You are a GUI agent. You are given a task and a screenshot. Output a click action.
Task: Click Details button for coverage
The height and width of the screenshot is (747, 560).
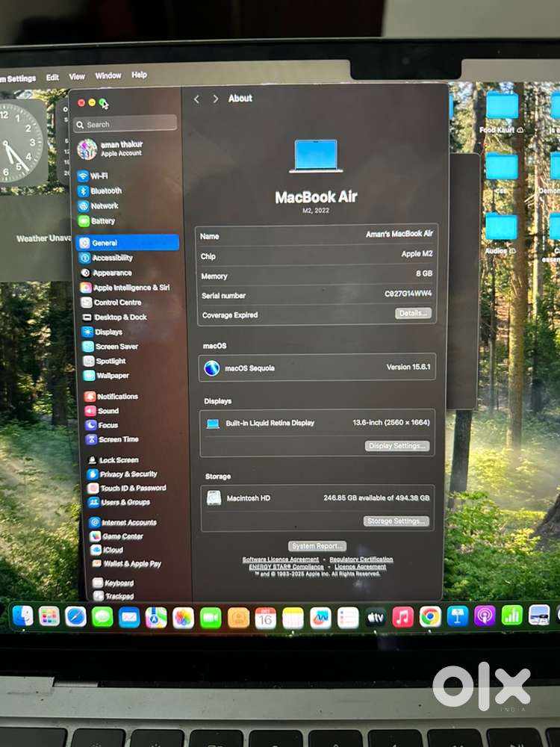pyautogui.click(x=413, y=314)
